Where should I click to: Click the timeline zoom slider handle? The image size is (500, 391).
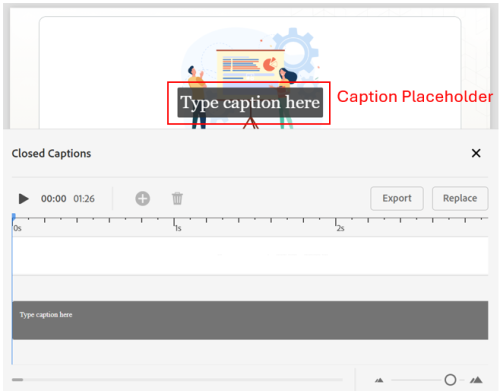click(450, 380)
